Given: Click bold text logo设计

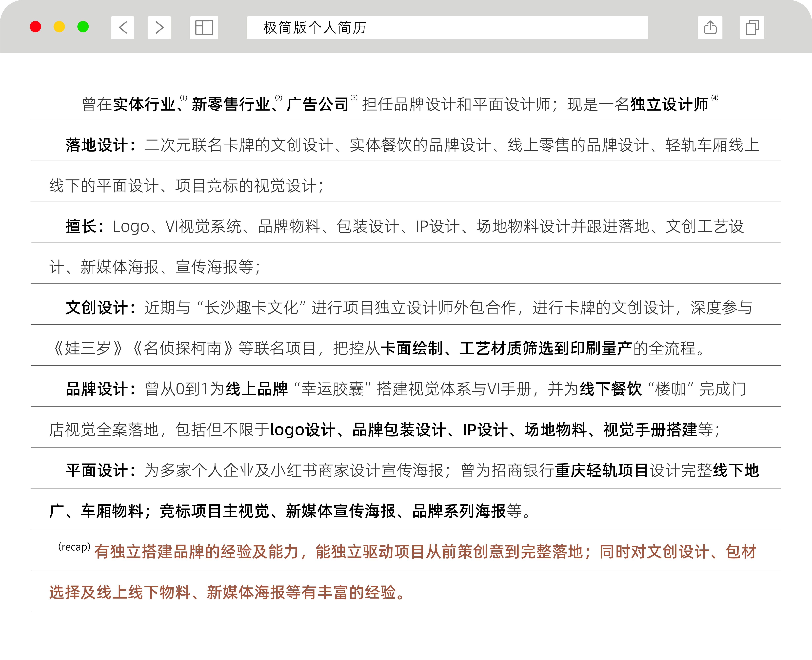Looking at the screenshot, I should tap(303, 430).
